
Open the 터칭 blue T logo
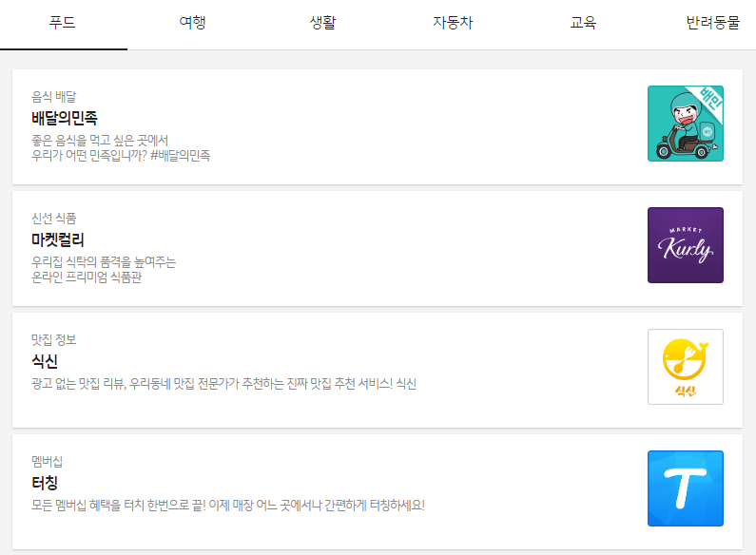pyautogui.click(x=685, y=488)
